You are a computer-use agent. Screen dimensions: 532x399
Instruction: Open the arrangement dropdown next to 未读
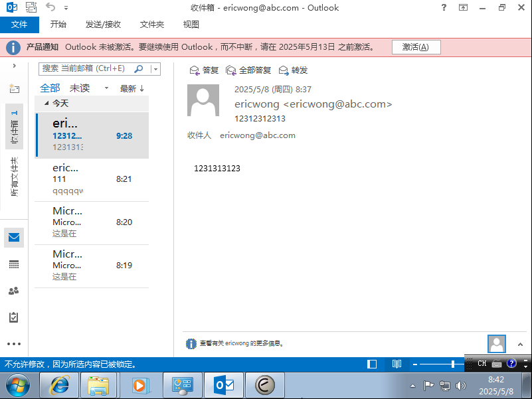tap(106, 88)
